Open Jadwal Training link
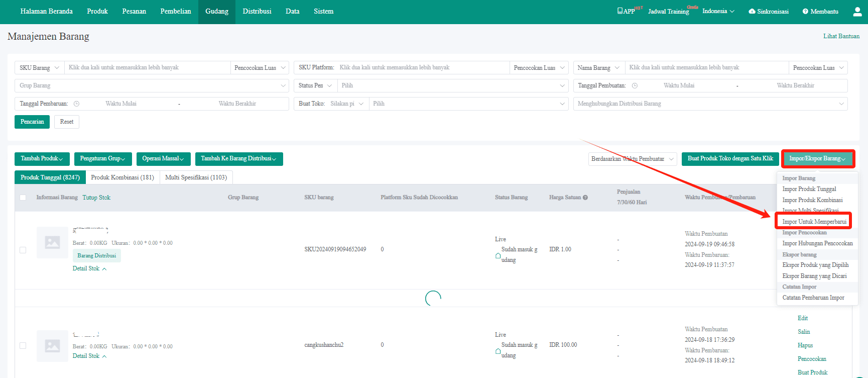This screenshot has width=868, height=378. (668, 12)
